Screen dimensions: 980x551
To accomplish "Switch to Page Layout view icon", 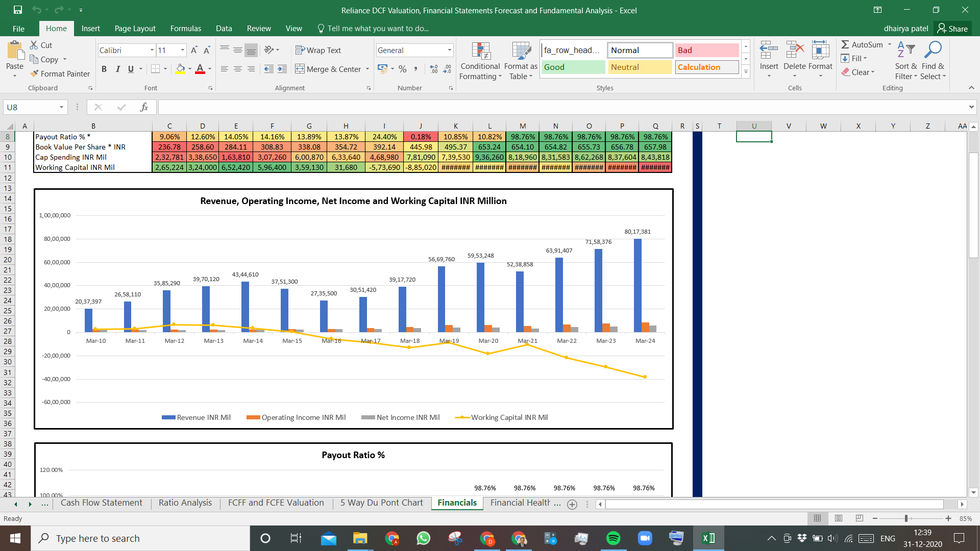I will [x=838, y=518].
